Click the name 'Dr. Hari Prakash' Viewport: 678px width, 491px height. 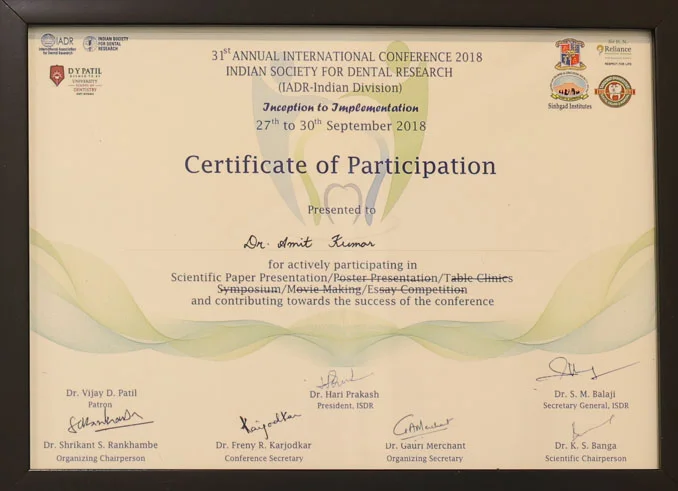click(344, 394)
